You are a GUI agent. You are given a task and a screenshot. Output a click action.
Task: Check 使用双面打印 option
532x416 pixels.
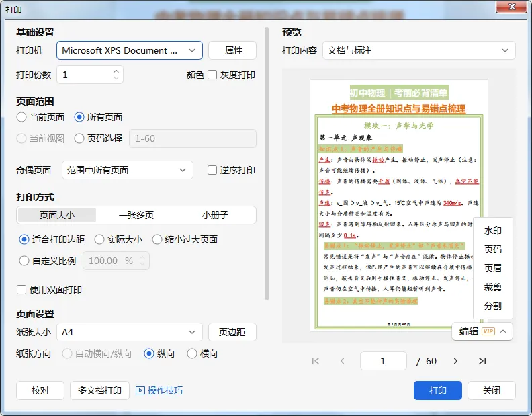[21, 290]
